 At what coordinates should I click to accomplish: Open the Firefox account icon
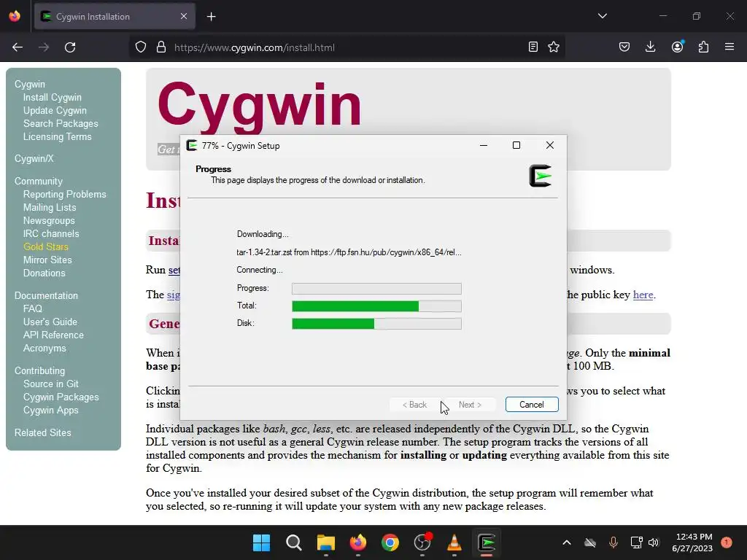(677, 47)
